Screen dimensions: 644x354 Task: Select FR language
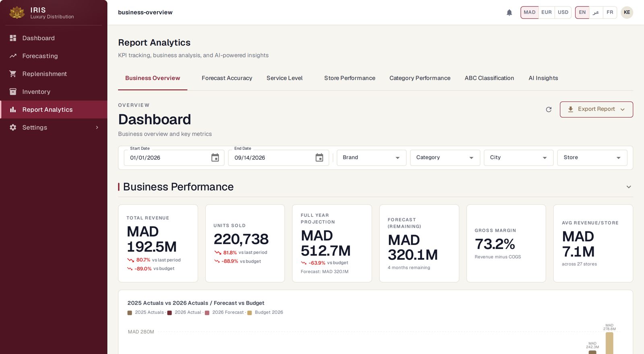pyautogui.click(x=610, y=12)
